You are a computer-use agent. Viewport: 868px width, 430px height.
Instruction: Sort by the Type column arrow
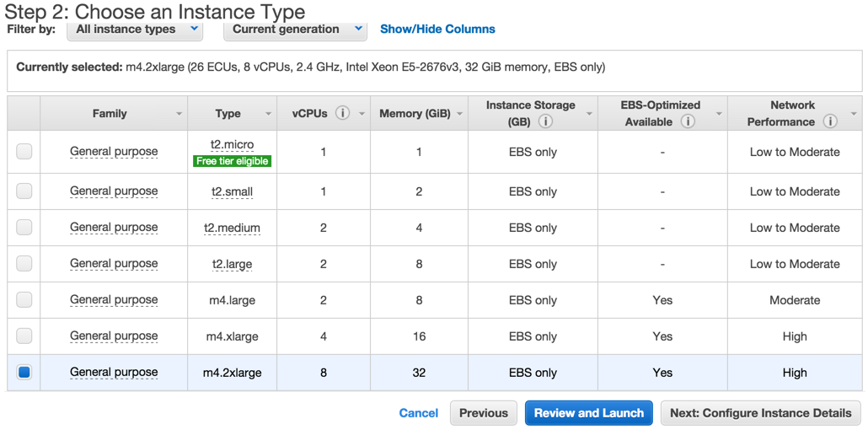pyautogui.click(x=269, y=114)
